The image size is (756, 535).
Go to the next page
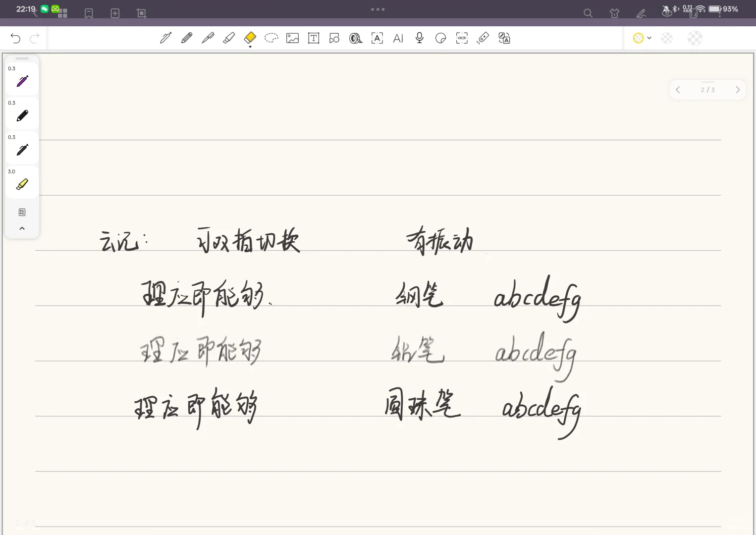pyautogui.click(x=738, y=90)
